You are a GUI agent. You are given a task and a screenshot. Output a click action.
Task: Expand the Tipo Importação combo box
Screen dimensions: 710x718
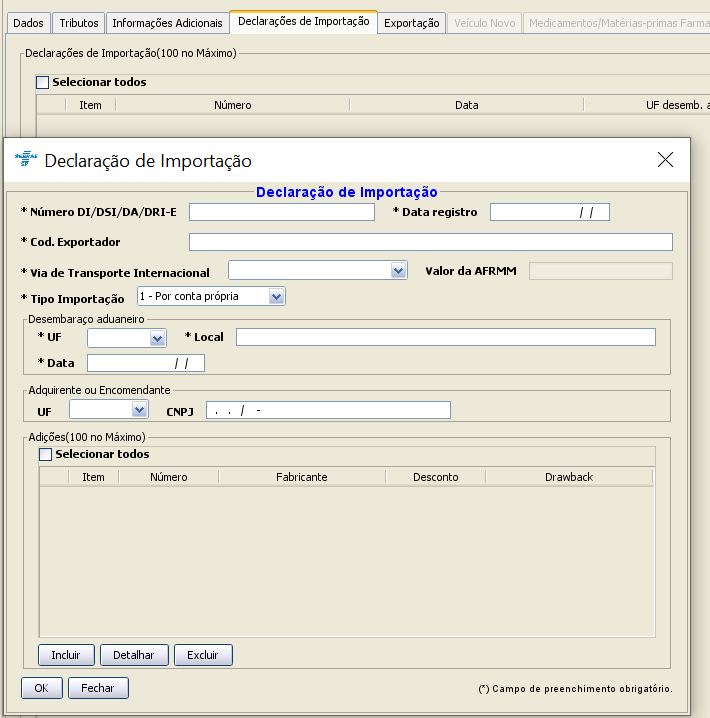277,297
